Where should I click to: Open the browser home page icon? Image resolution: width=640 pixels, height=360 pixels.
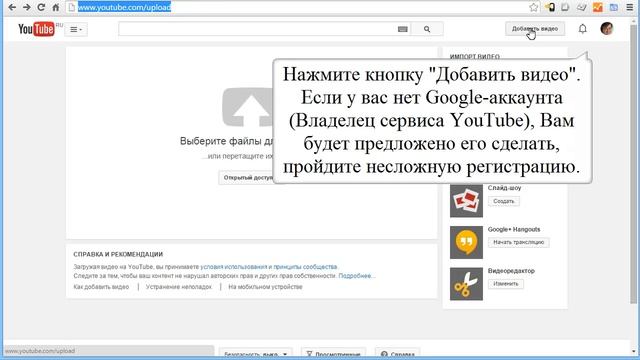(x=56, y=7)
